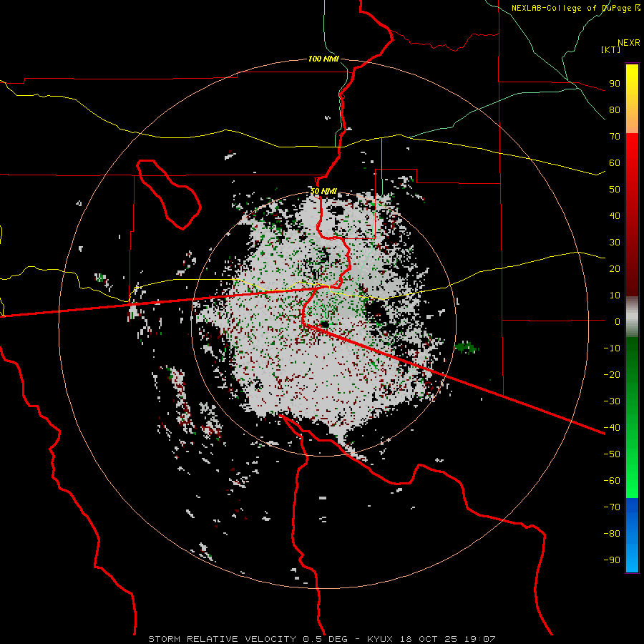Click the blue bottom segment of color bar
Screen dimensions: 644x644
click(632, 535)
